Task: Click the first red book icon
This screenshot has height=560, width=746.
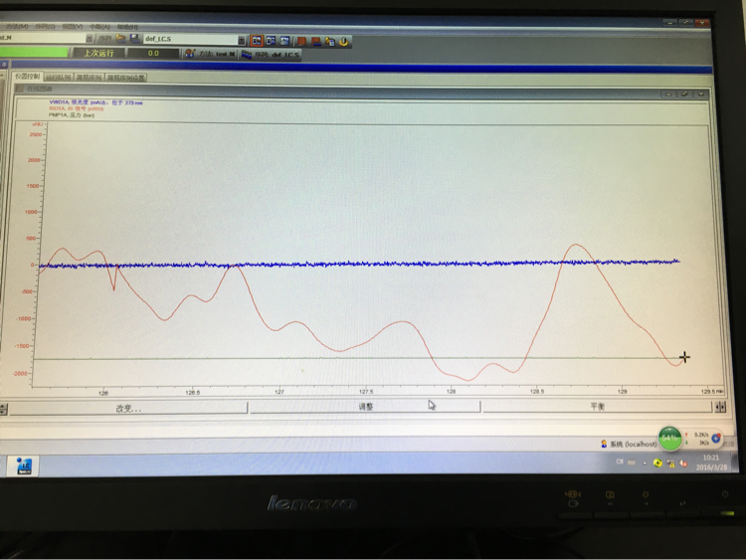Action: pyautogui.click(x=301, y=42)
